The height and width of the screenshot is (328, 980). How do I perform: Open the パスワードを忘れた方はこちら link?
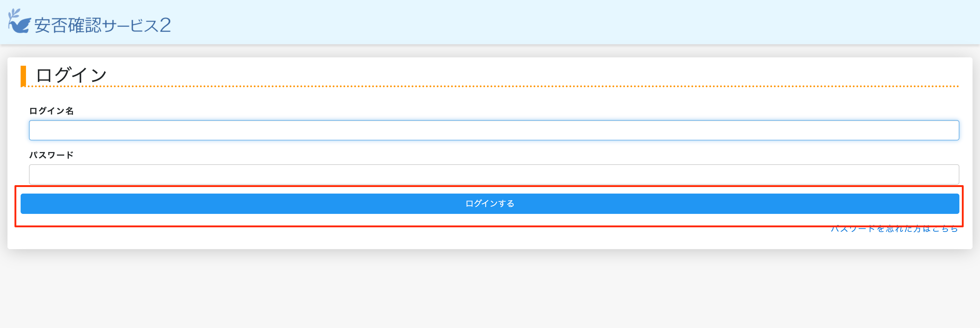894,229
